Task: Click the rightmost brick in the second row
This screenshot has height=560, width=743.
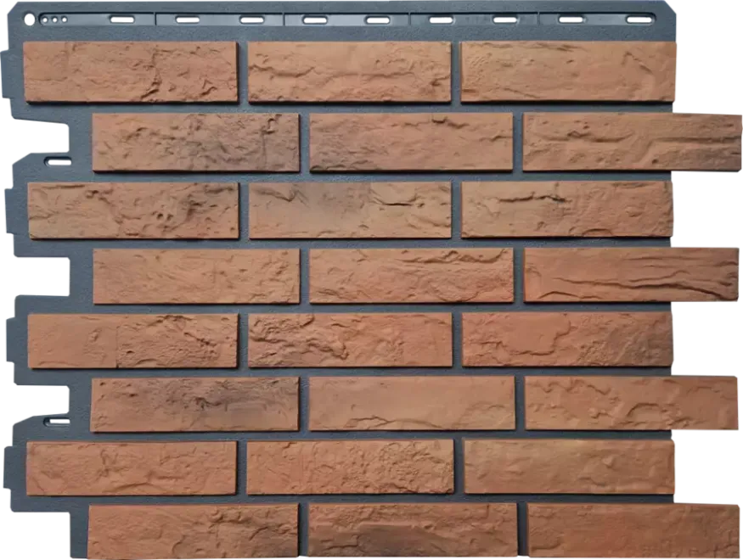Action: click(x=632, y=142)
